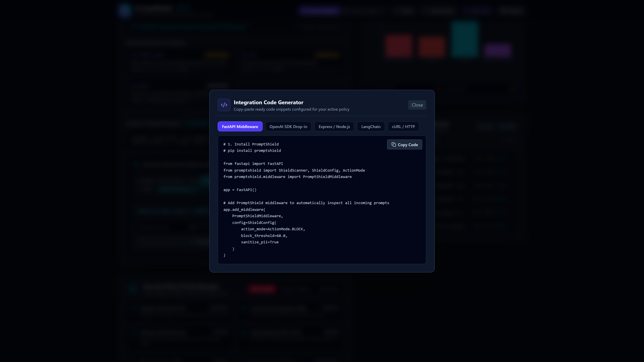The width and height of the screenshot is (644, 362).
Task: Click the '# 1. Install PromptShield' comment
Action: point(251,144)
